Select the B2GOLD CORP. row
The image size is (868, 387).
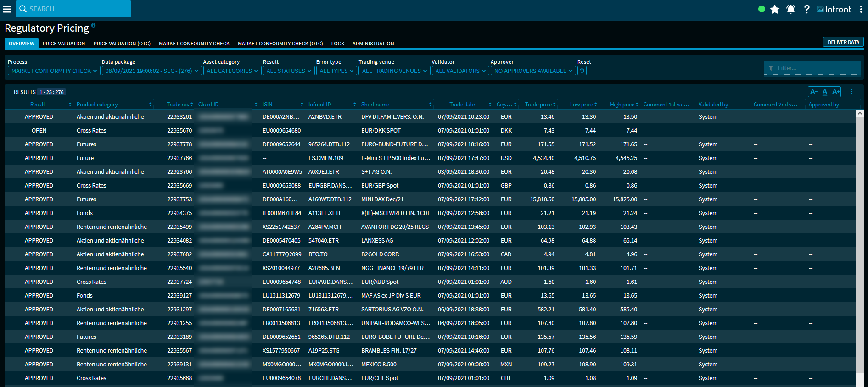pos(430,254)
